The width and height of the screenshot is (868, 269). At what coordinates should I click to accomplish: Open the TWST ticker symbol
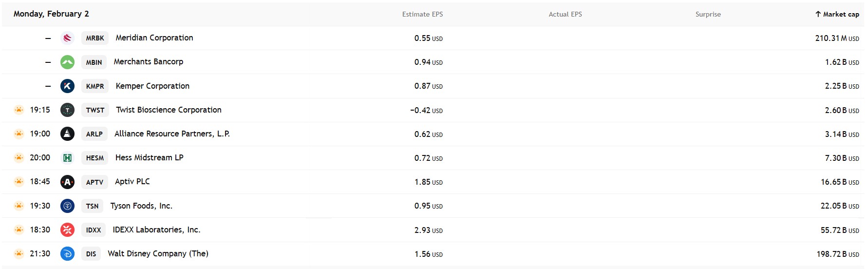95,110
